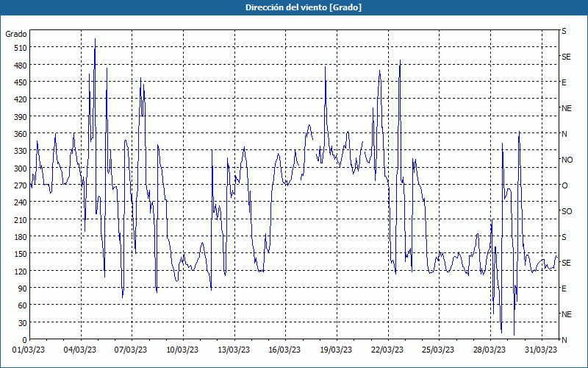Viewport: 588px width, 368px height.
Task: Click the chart title 'Dirección del viento [Grado]'
Action: coord(304,7)
